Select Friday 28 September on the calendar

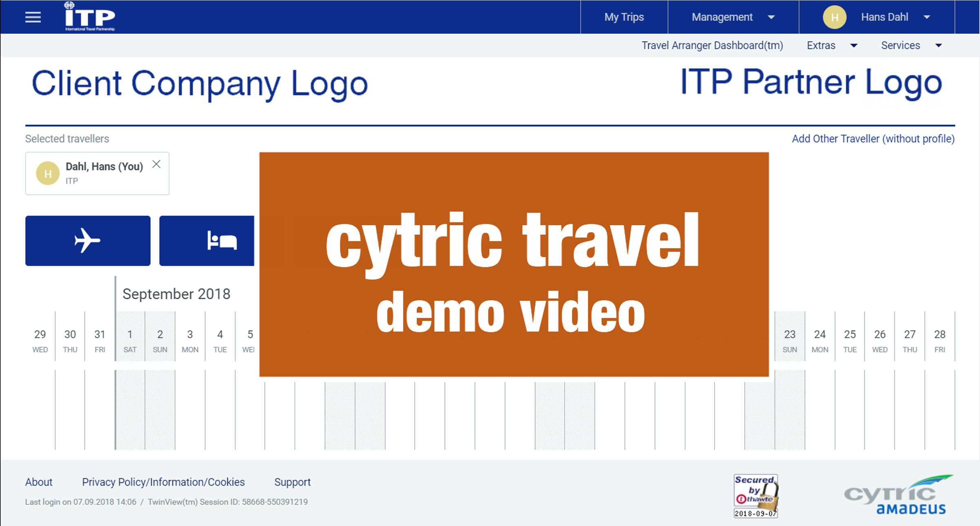click(x=940, y=340)
